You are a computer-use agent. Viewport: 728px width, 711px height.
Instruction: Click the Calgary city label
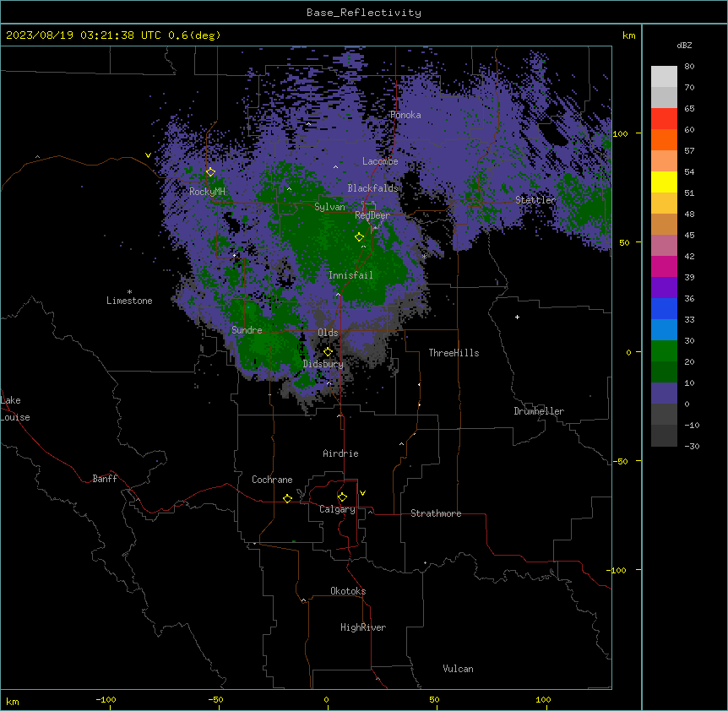point(337,509)
